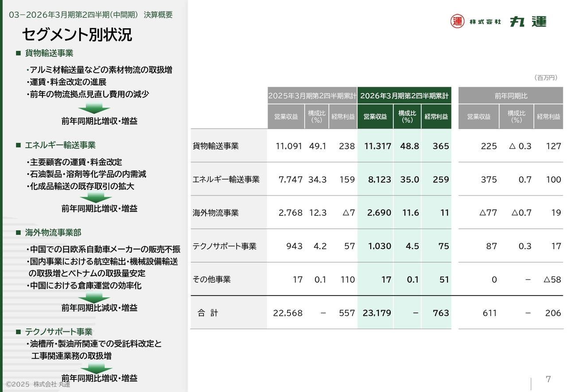
Task: Click total 営業収益 value 23,179
Action: click(x=377, y=313)
